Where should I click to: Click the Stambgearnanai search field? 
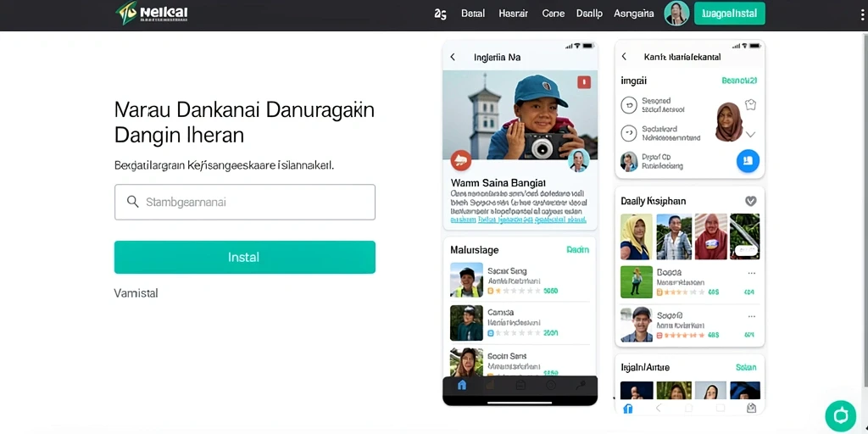pos(245,202)
